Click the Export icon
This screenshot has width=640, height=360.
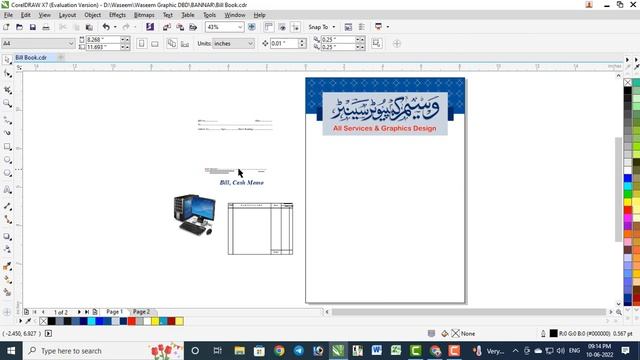click(x=180, y=27)
